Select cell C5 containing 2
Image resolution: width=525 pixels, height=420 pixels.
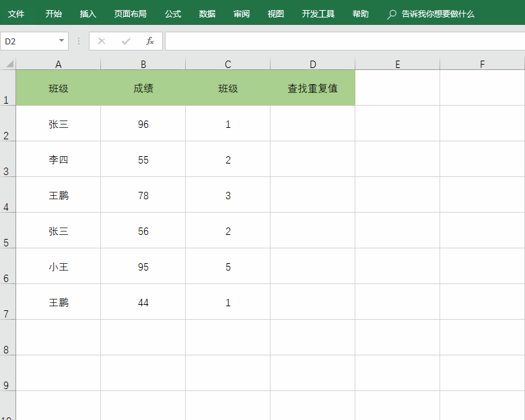228,230
